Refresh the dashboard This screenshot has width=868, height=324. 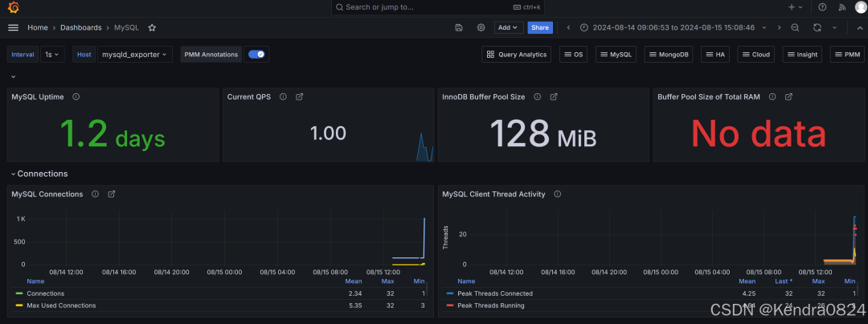(817, 27)
